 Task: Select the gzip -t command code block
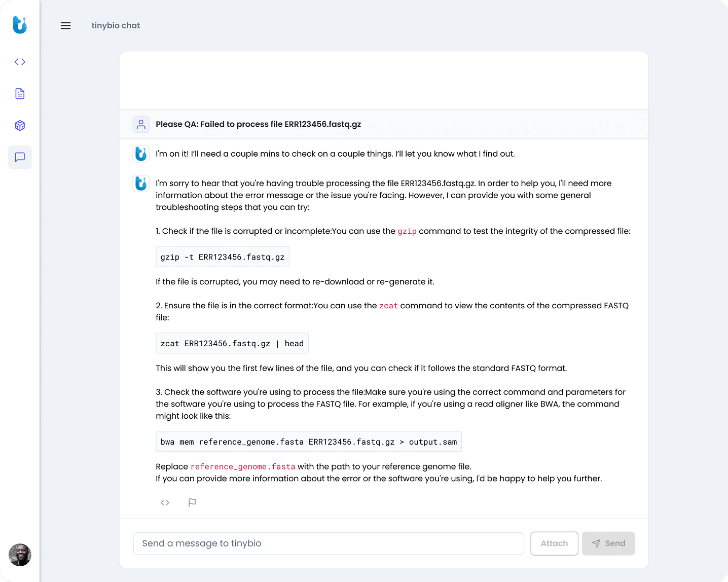point(222,257)
